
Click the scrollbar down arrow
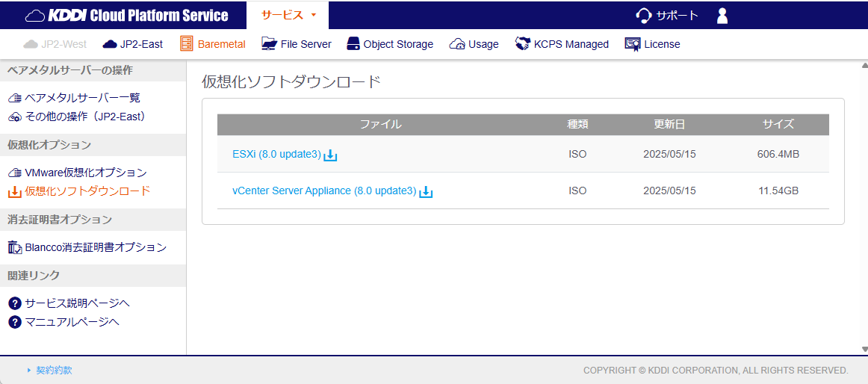864,349
